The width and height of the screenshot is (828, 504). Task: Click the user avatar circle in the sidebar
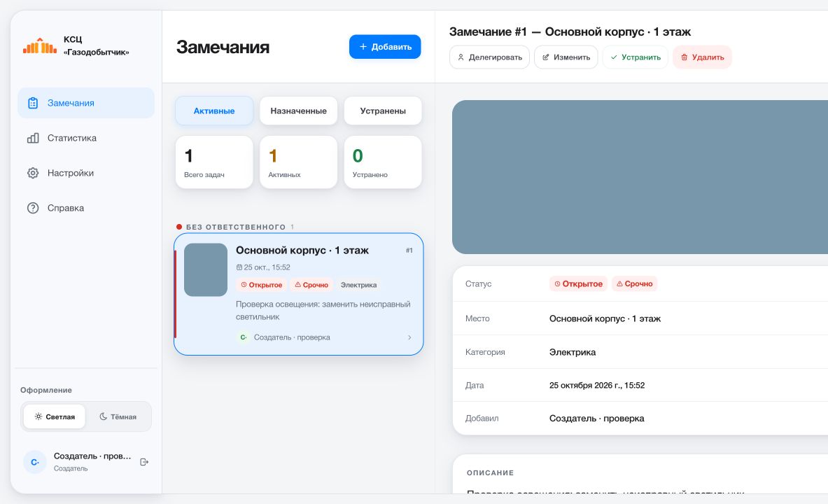[35, 462]
